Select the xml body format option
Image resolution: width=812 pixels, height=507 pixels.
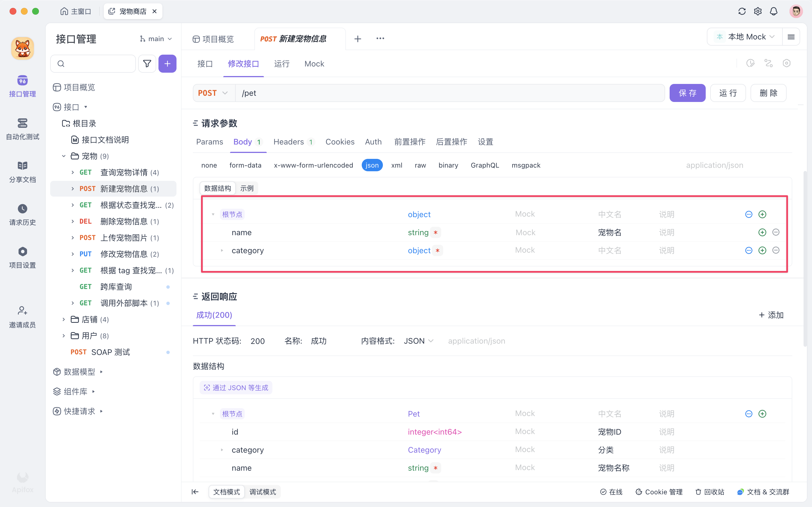click(397, 165)
